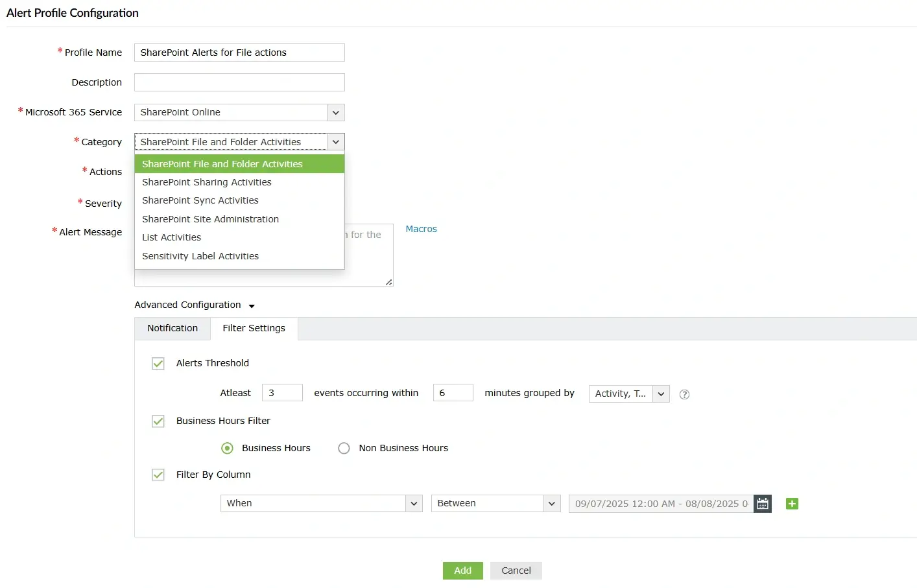Choose Sensitivity Label Activities option
Image resolution: width=917 pixels, height=588 pixels.
coord(200,256)
